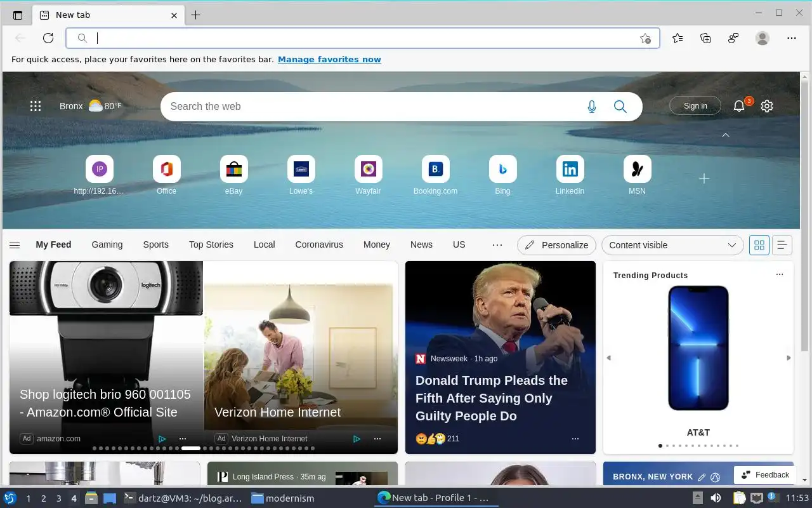
Task: Switch feed to grid view
Action: pos(759,245)
